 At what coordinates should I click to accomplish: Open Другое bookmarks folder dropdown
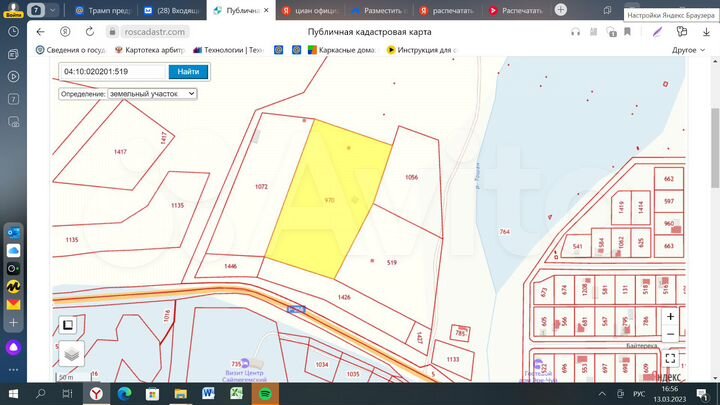coord(688,49)
